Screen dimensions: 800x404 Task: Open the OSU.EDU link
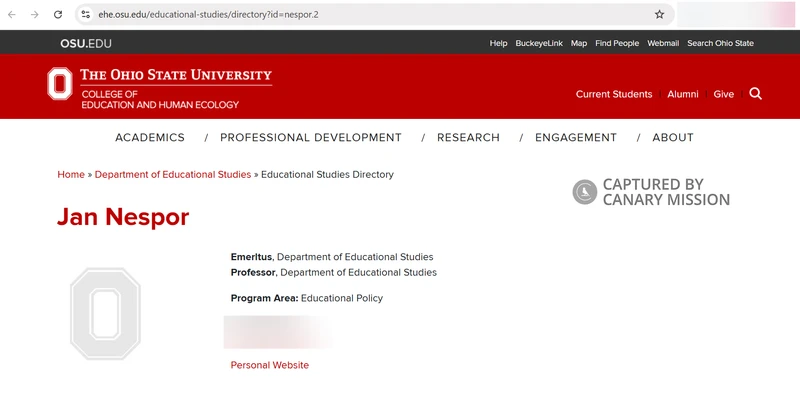(86, 43)
